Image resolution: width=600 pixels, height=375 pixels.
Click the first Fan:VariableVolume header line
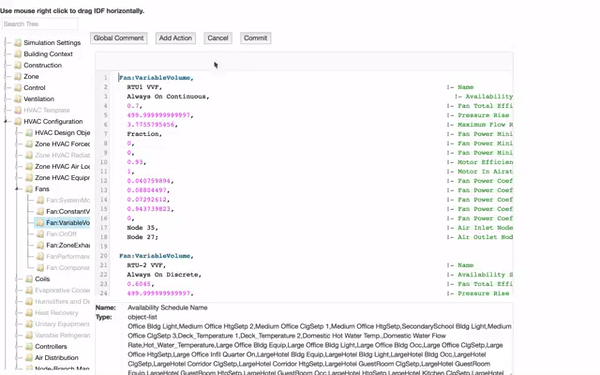(157, 78)
